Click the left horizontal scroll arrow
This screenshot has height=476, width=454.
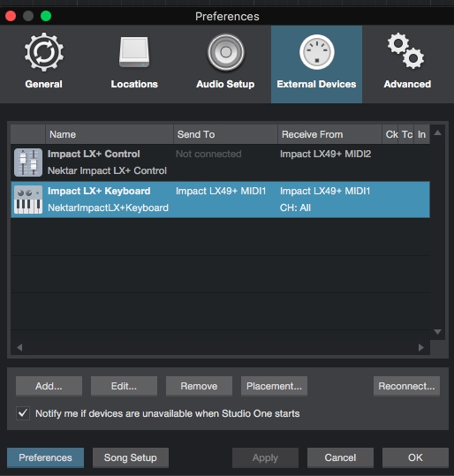[19, 347]
